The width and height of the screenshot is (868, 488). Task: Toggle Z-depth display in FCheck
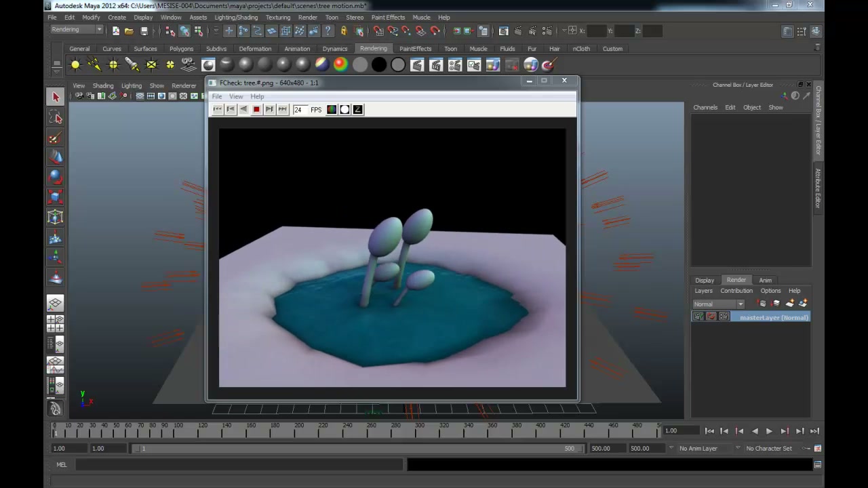[357, 109]
